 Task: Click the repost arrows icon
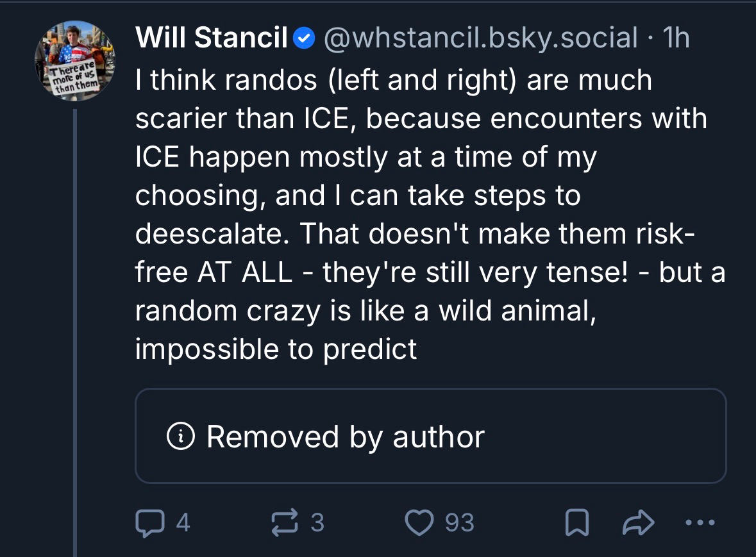point(285,524)
